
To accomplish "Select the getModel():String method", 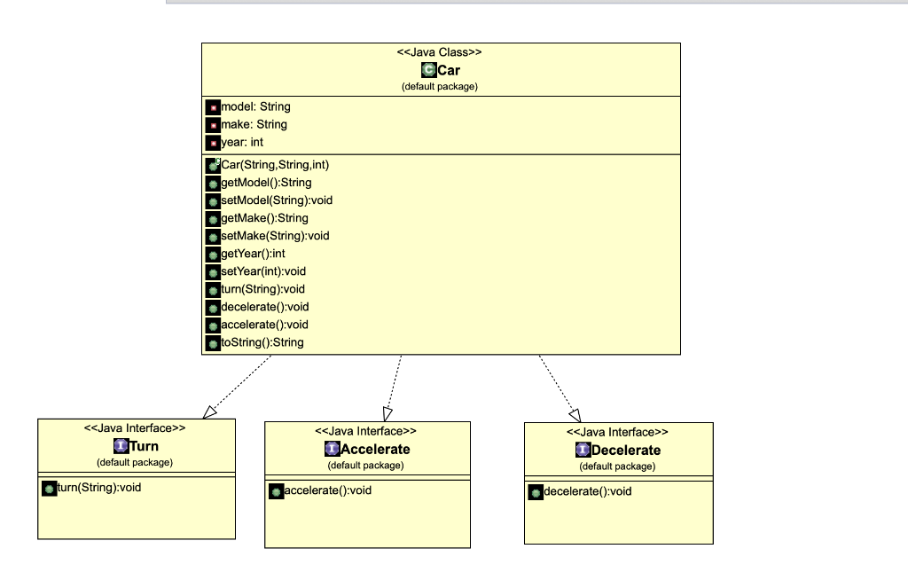I will coord(266,183).
